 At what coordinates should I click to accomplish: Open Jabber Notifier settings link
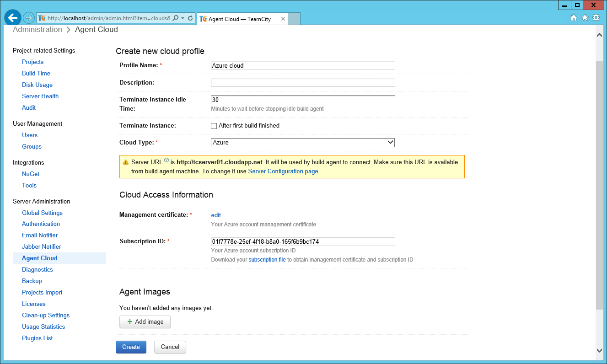coord(42,247)
